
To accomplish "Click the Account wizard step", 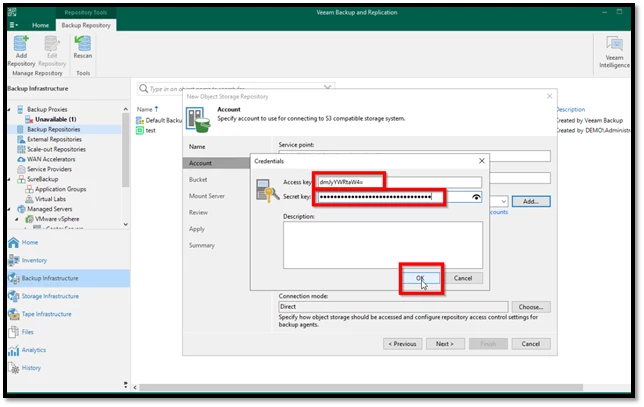I will [200, 163].
